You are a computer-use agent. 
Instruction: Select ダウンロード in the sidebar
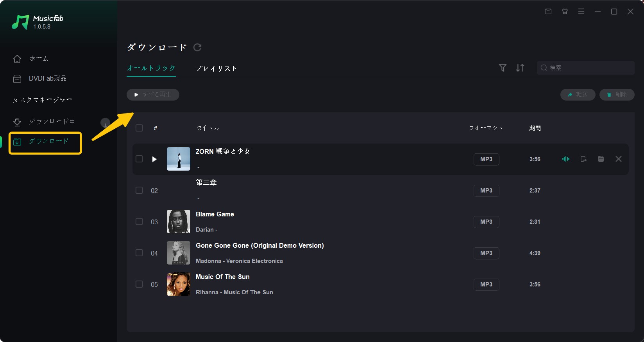pyautogui.click(x=49, y=141)
